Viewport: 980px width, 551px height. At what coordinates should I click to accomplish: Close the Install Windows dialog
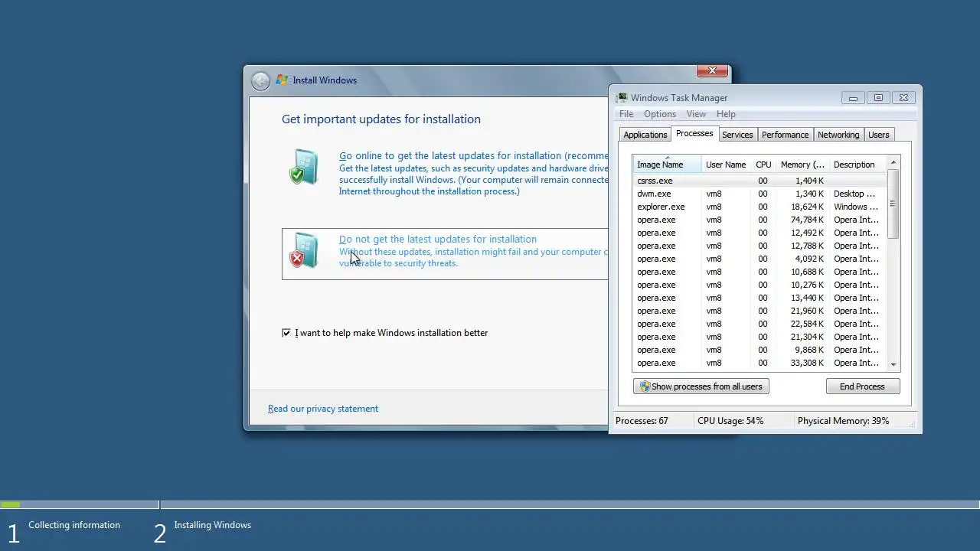coord(712,70)
